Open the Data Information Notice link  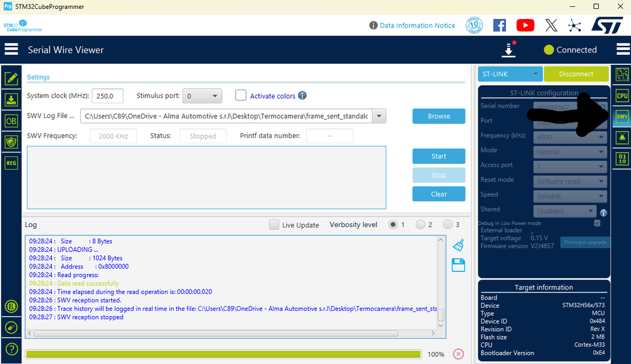click(418, 25)
